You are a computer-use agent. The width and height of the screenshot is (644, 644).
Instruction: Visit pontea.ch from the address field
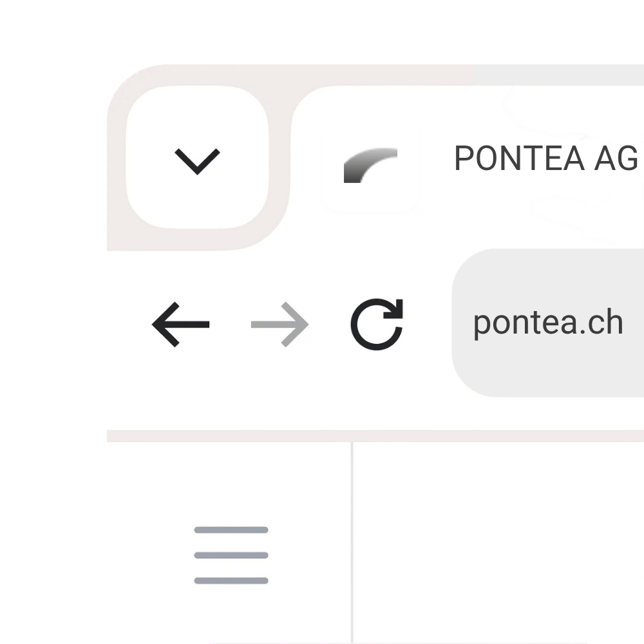[x=549, y=322]
